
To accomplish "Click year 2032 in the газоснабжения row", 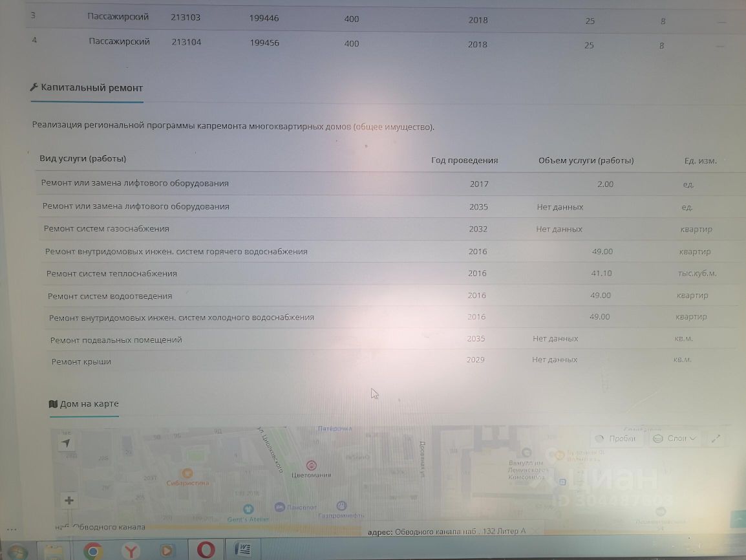I will [x=478, y=229].
